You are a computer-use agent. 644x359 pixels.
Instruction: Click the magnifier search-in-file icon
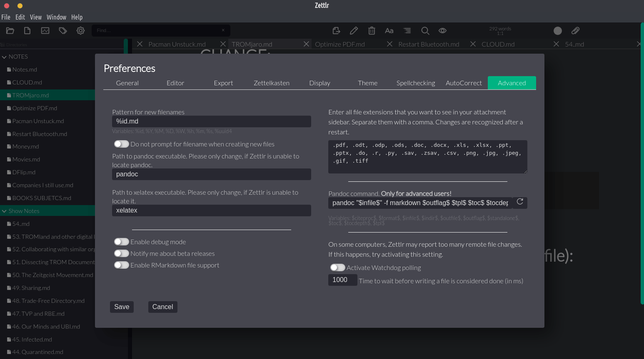(425, 31)
